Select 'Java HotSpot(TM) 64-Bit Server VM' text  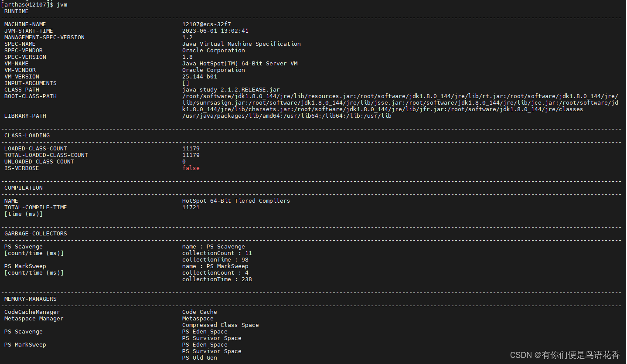(240, 64)
